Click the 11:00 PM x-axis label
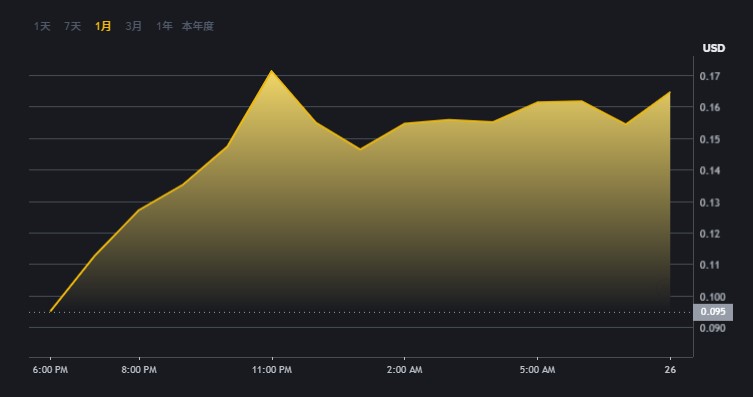 tap(272, 370)
